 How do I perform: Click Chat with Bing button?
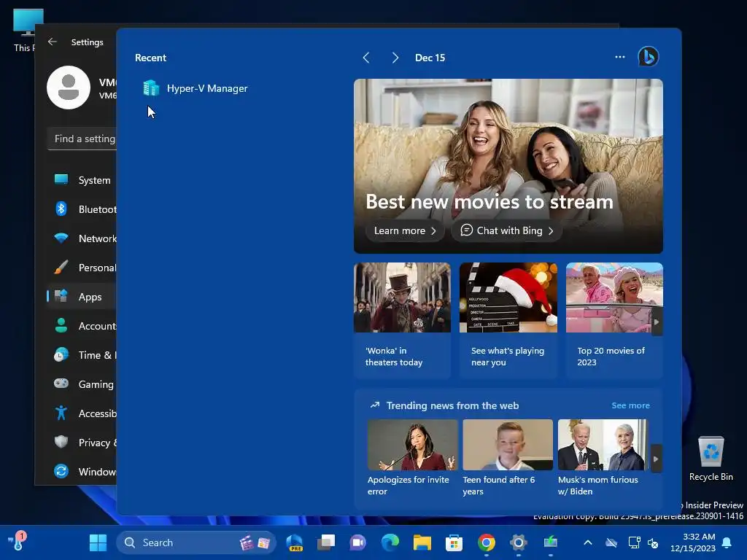[507, 230]
